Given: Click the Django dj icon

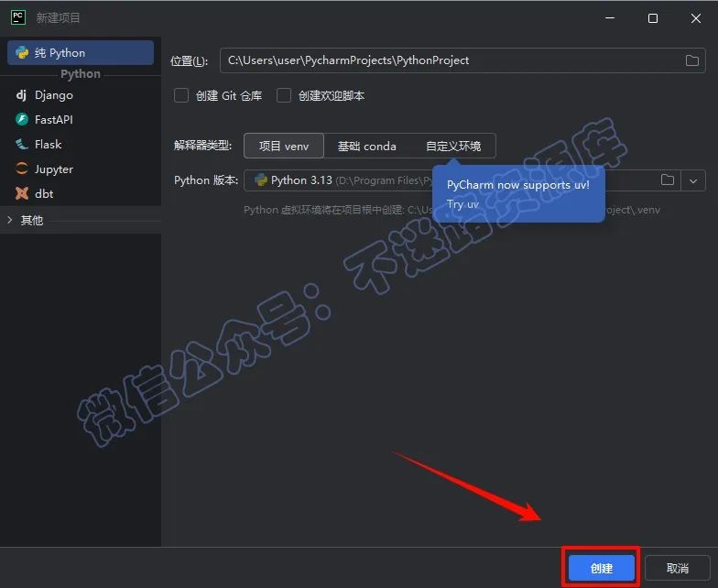Looking at the screenshot, I should pyautogui.click(x=21, y=95).
